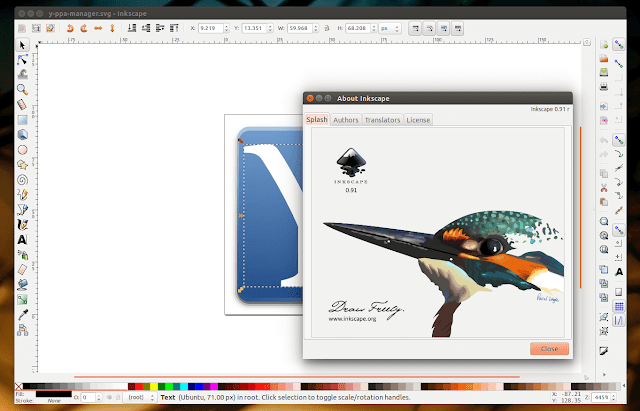Select the Spiral drawing tool
Viewport: 640px width, 411px height.
coord(22,180)
